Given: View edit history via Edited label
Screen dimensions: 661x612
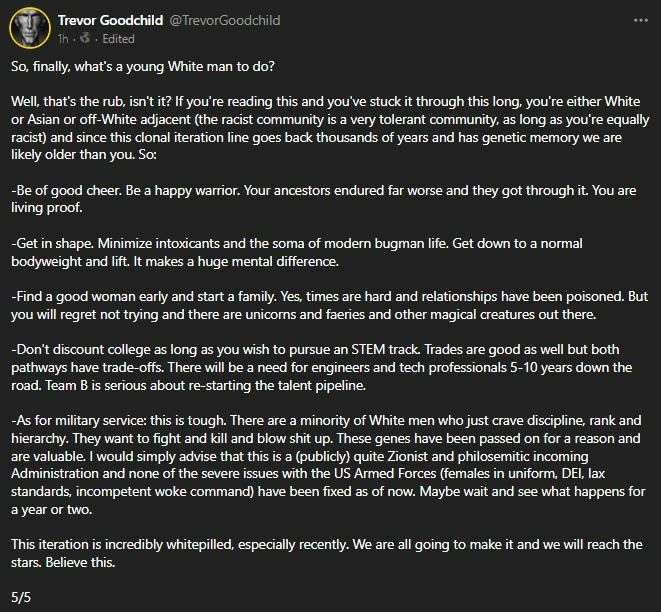Looking at the screenshot, I should [x=118, y=39].
